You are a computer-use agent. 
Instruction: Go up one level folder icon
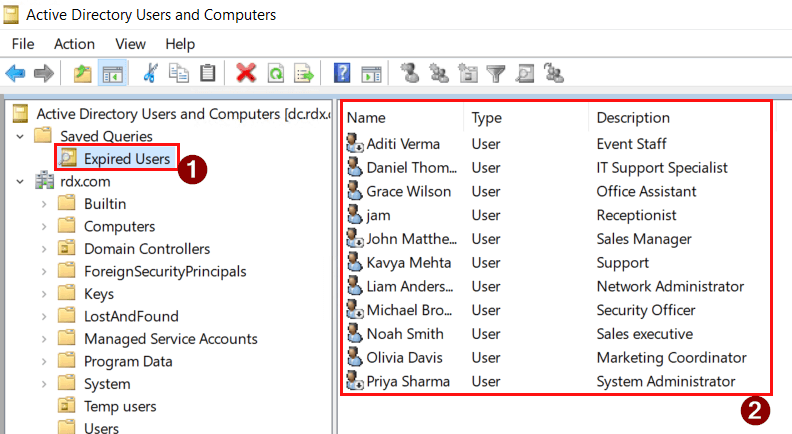coord(83,74)
